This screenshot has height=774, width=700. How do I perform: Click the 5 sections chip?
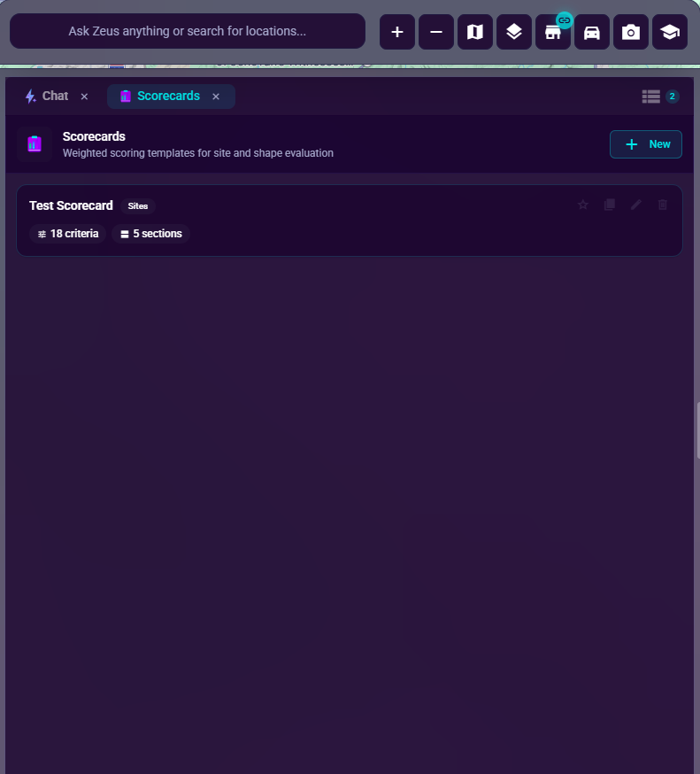(151, 234)
